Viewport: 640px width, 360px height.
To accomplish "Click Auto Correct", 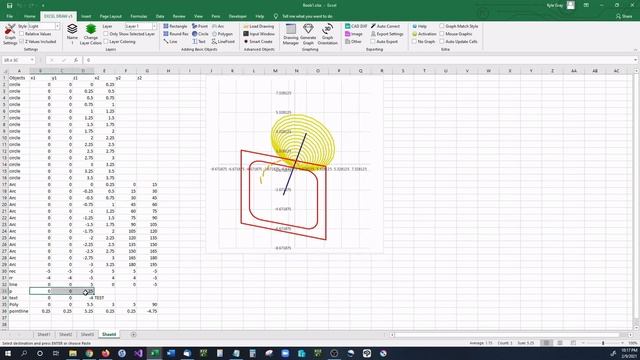I will [385, 26].
